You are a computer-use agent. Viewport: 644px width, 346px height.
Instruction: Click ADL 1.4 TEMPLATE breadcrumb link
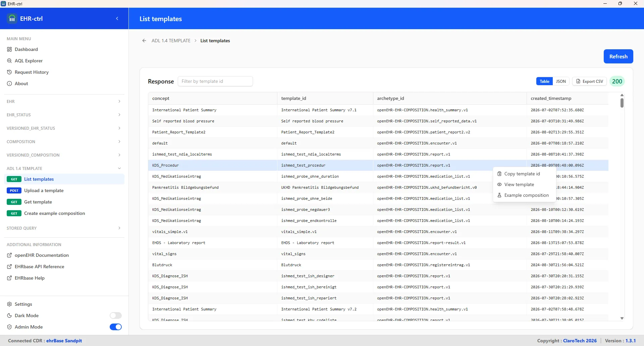click(x=171, y=41)
